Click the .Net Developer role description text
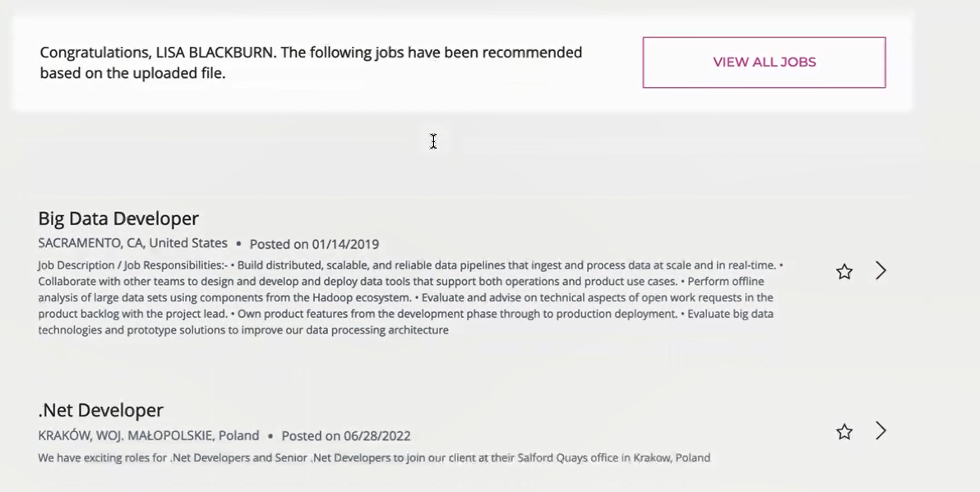Viewport: 980px width, 492px height. [373, 458]
